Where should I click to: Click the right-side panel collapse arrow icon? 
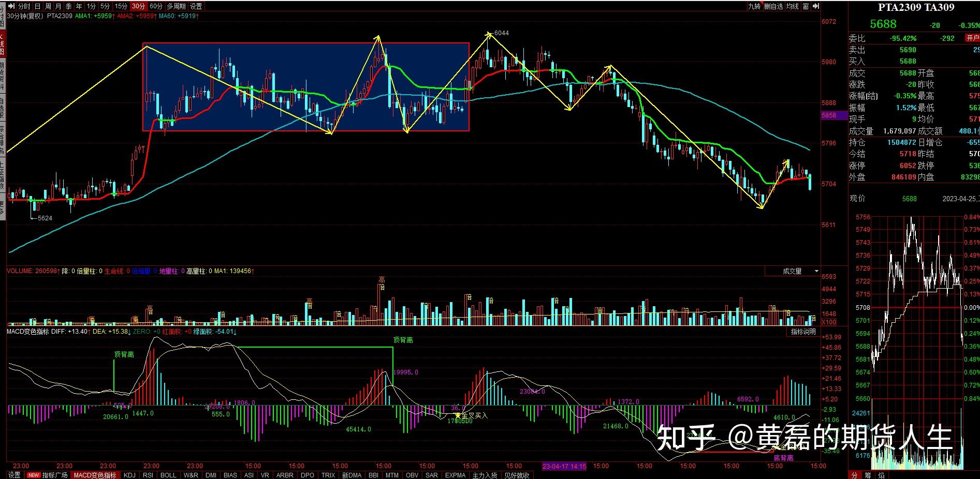(816, 6)
